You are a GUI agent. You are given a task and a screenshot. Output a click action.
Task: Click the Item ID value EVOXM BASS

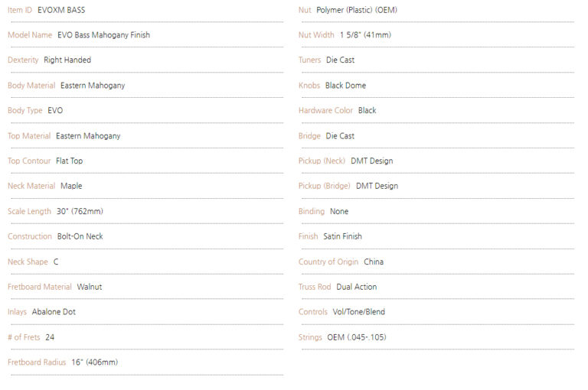coord(61,10)
